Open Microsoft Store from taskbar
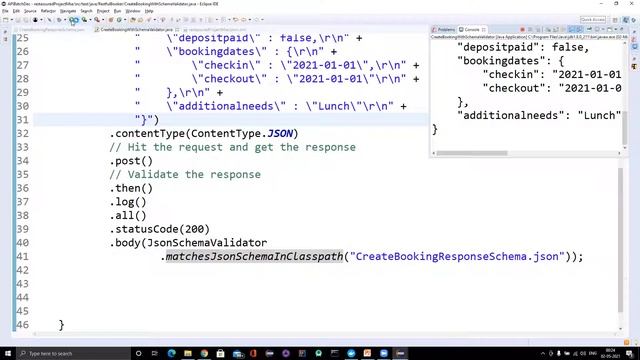Image resolution: width=640 pixels, height=360 pixels. point(220,353)
